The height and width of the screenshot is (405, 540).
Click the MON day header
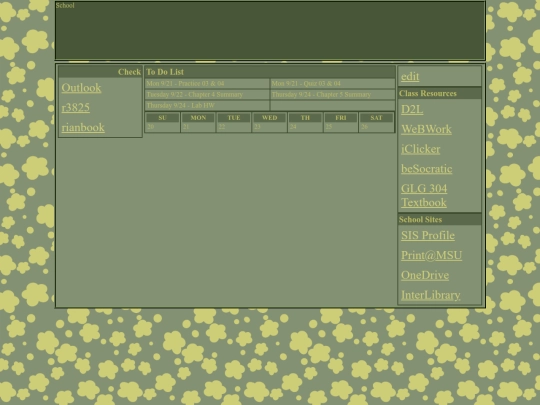198,118
